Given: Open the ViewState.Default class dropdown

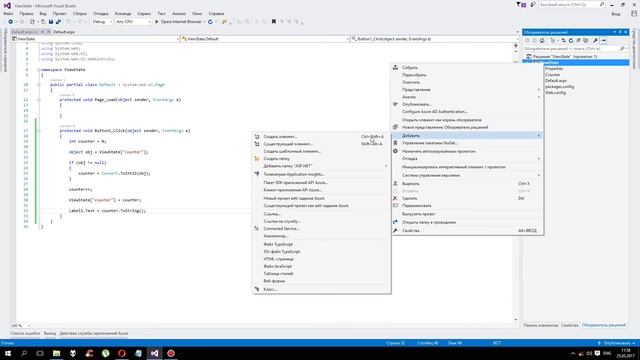Looking at the screenshot, I should [x=265, y=39].
